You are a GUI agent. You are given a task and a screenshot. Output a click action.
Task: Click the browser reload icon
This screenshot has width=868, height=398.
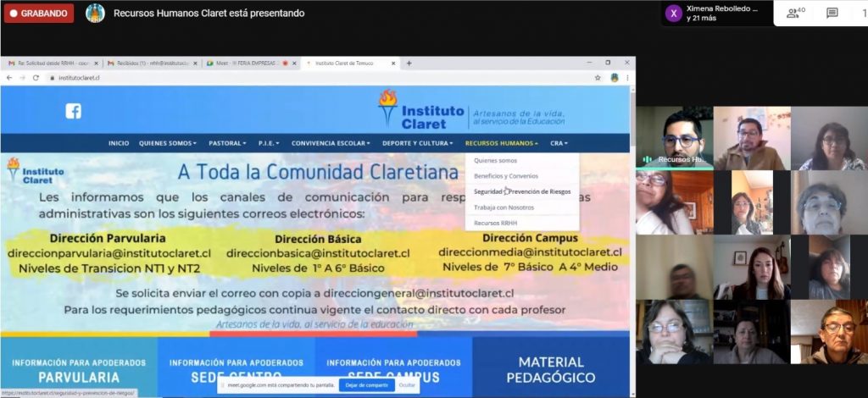(x=36, y=77)
